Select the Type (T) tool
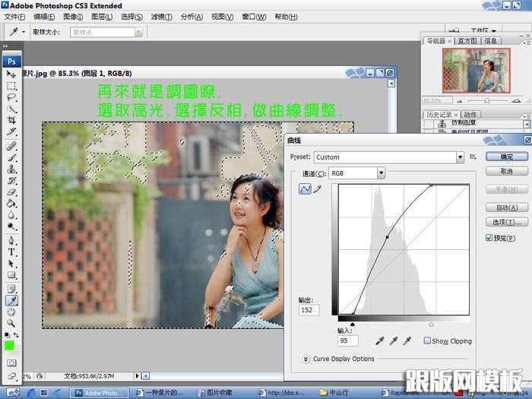Viewport: 532px width, 399px height. 11,252
